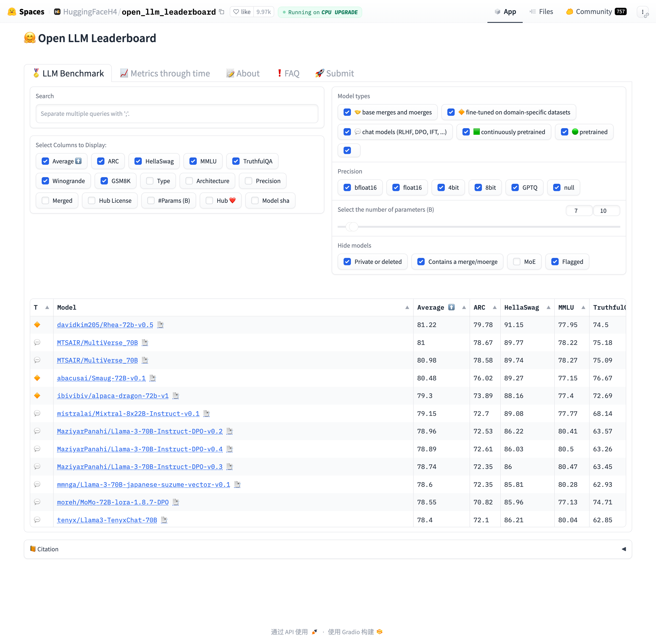Click the model Search input field

(177, 114)
